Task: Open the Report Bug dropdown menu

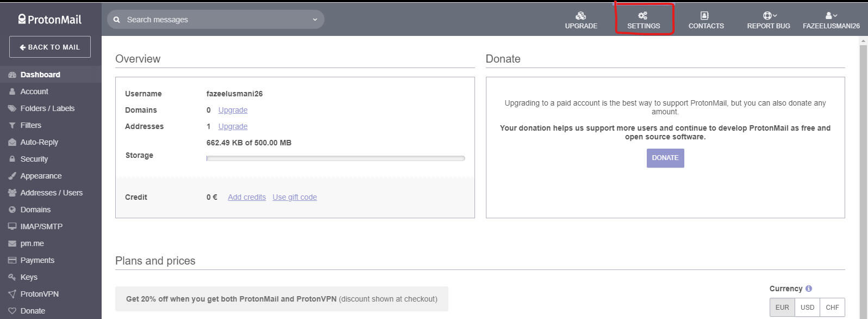Action: click(769, 20)
